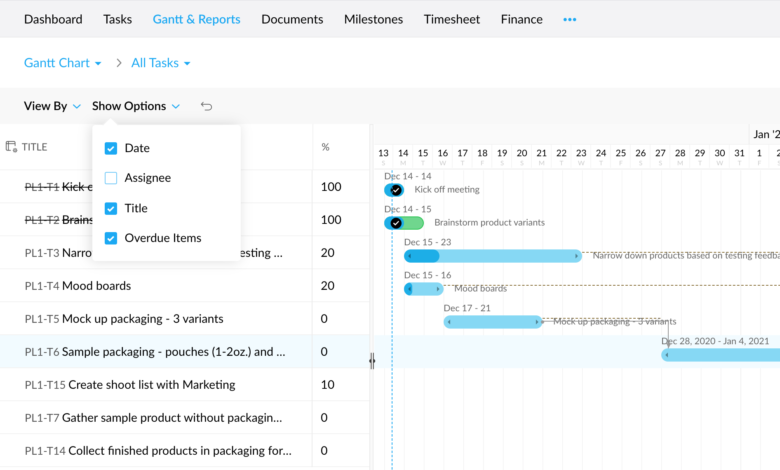This screenshot has width=780, height=470.
Task: Open the All Tasks filter dropdown
Action: pyautogui.click(x=161, y=63)
